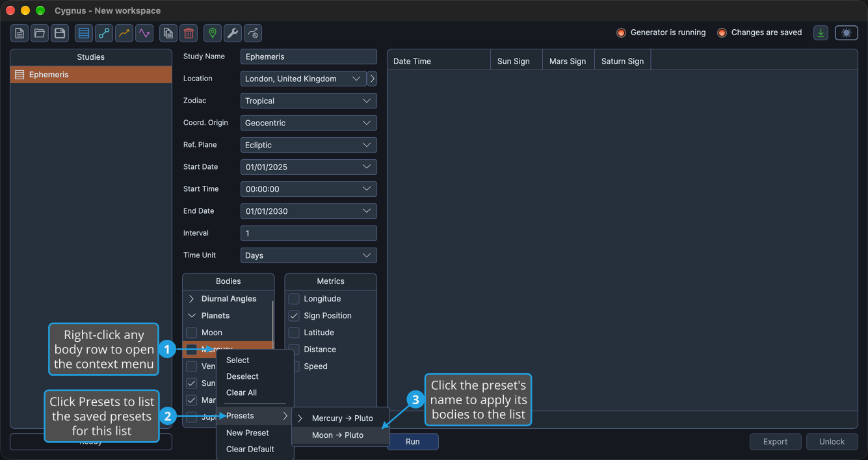Screen dimensions: 868x460
Task: Click the Ephemeris study table icon
Action: (20, 75)
